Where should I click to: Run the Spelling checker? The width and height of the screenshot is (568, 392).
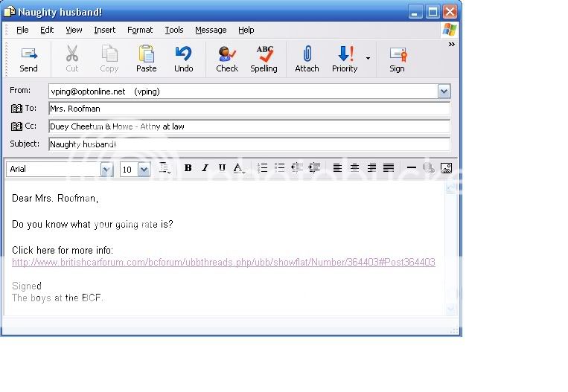264,59
